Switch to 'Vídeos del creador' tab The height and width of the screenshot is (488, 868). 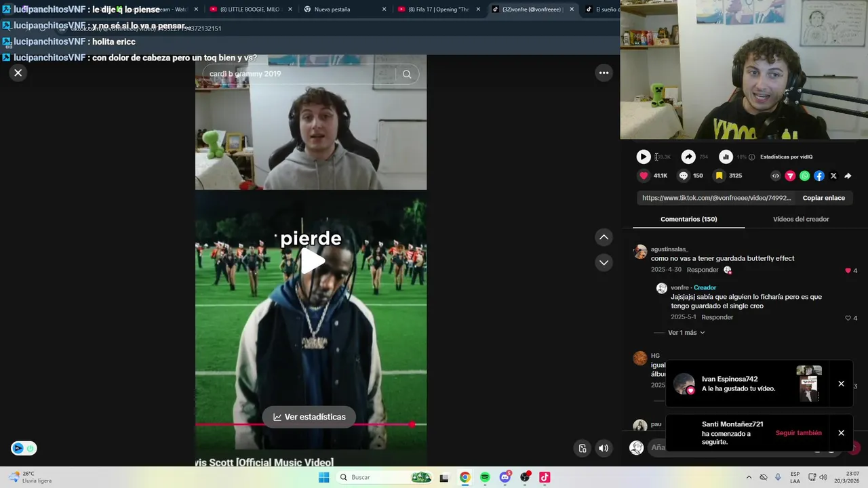click(801, 219)
